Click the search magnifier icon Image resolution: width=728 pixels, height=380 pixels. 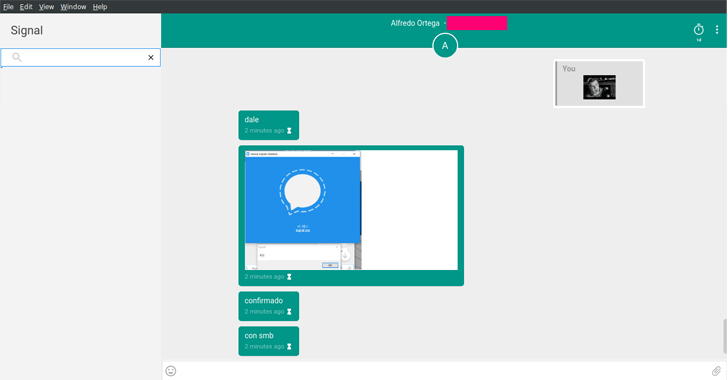coord(17,57)
